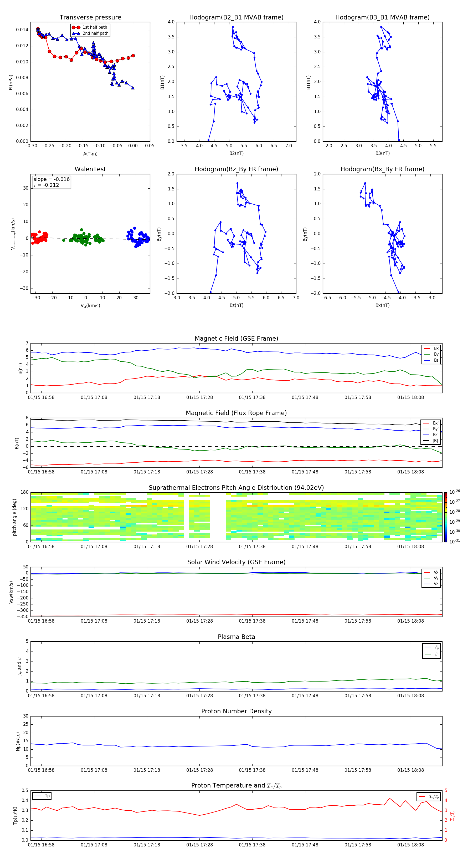Viewport: 473px width, 868px height.
Task: Click the 'Solar Wind Velocity (GSE Frame)' title
Action: (x=236, y=562)
